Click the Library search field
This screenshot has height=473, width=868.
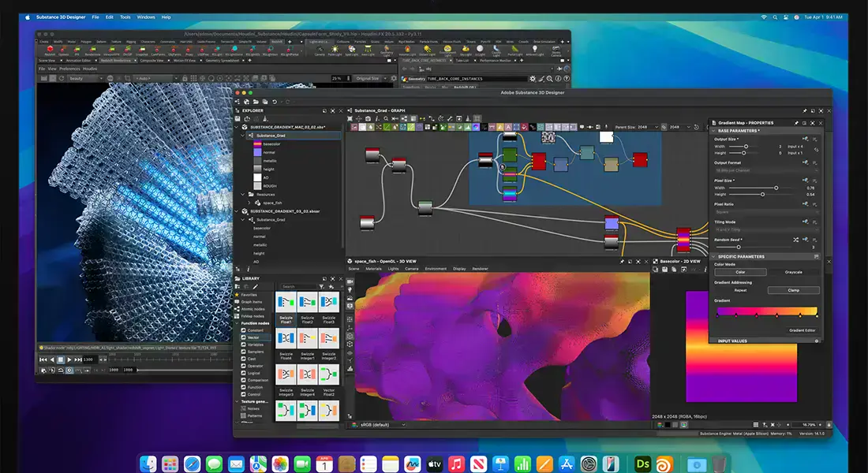click(299, 287)
